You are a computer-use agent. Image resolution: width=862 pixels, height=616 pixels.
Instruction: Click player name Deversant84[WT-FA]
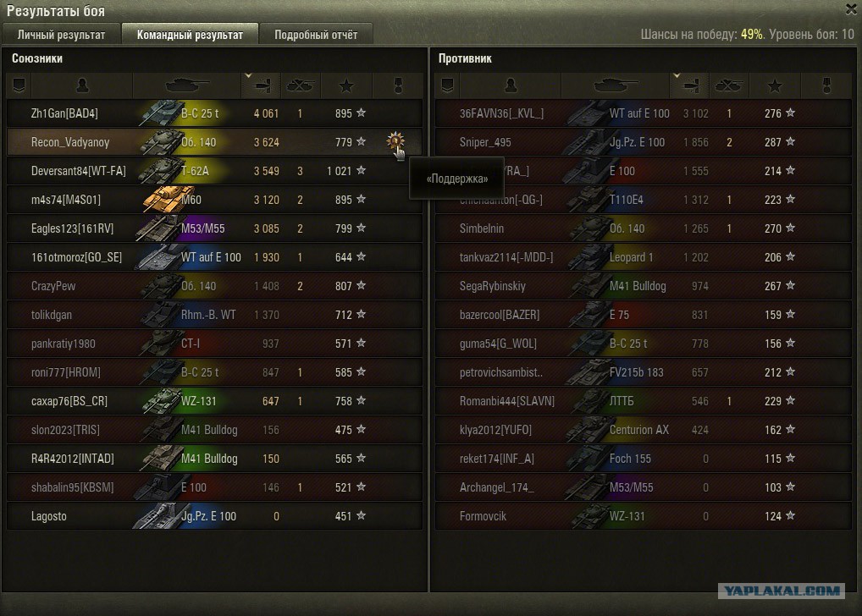tap(78, 171)
